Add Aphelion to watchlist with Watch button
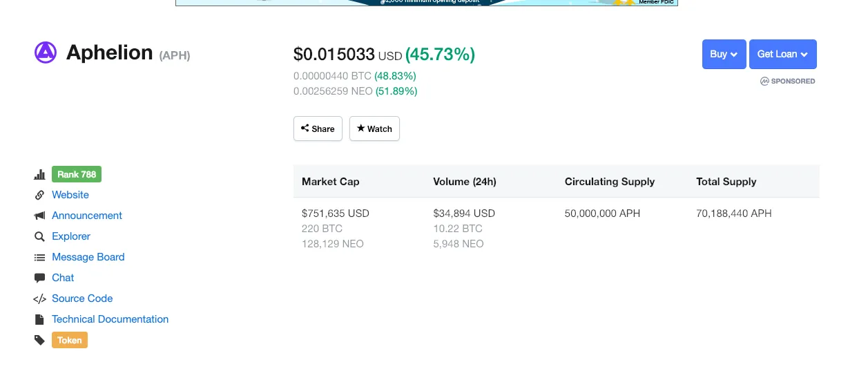The width and height of the screenshot is (868, 389). 374,129
